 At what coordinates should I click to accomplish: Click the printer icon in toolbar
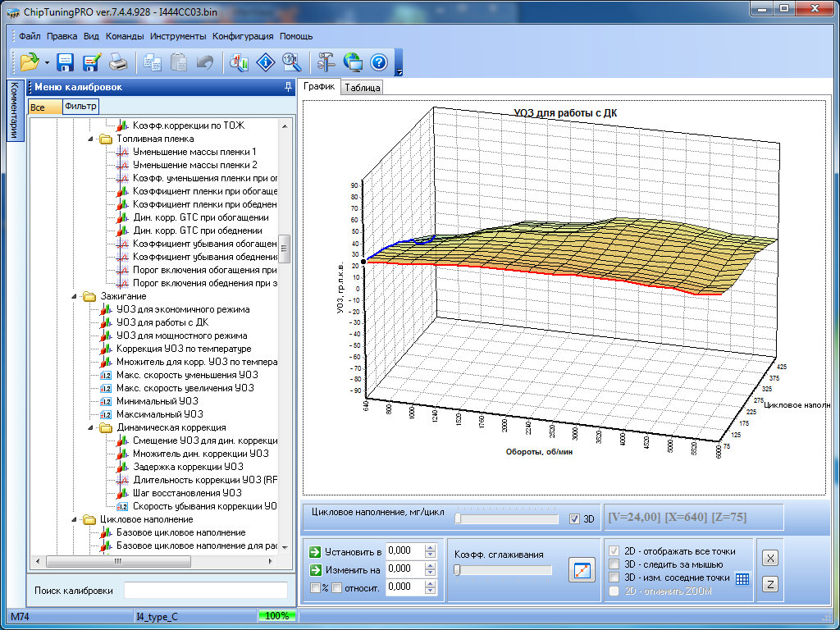point(118,62)
